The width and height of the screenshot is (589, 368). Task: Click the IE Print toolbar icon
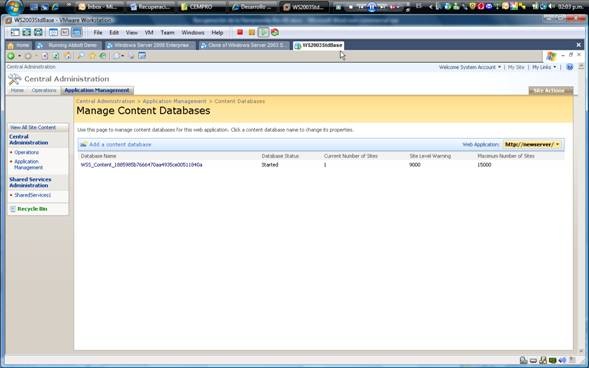point(131,56)
